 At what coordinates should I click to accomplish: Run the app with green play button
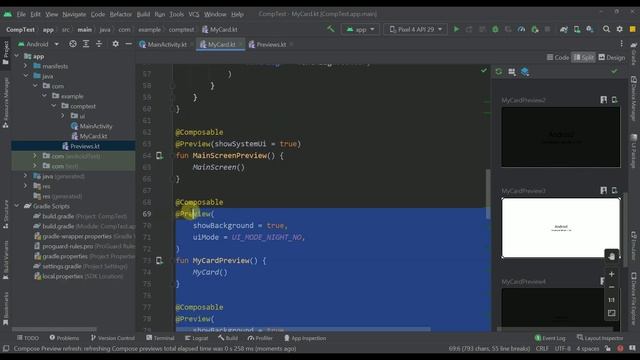(x=456, y=29)
